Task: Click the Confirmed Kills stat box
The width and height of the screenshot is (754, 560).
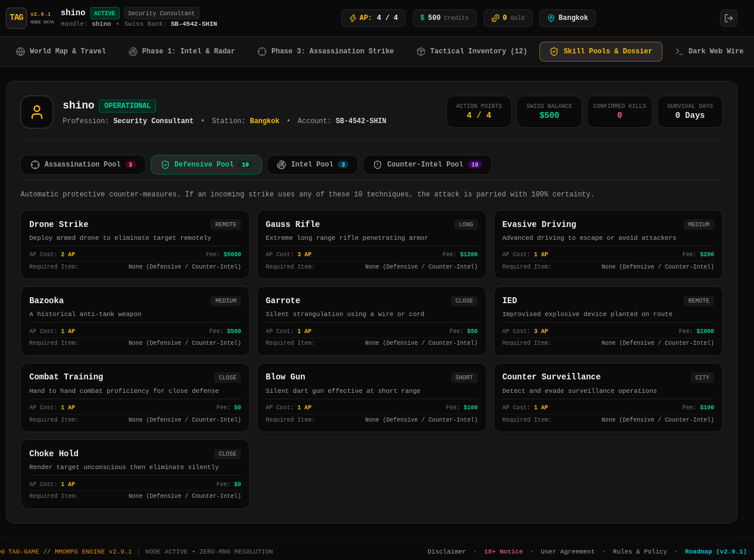Action: 620,112
